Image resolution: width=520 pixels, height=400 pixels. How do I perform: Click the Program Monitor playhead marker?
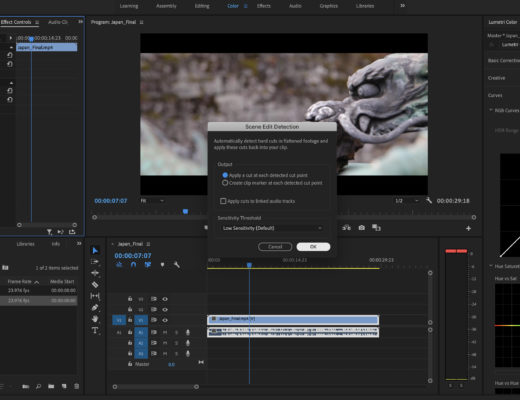(185, 211)
